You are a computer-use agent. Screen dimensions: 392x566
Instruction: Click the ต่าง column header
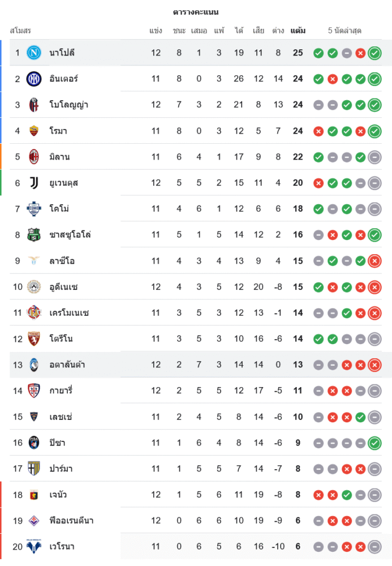(x=278, y=31)
